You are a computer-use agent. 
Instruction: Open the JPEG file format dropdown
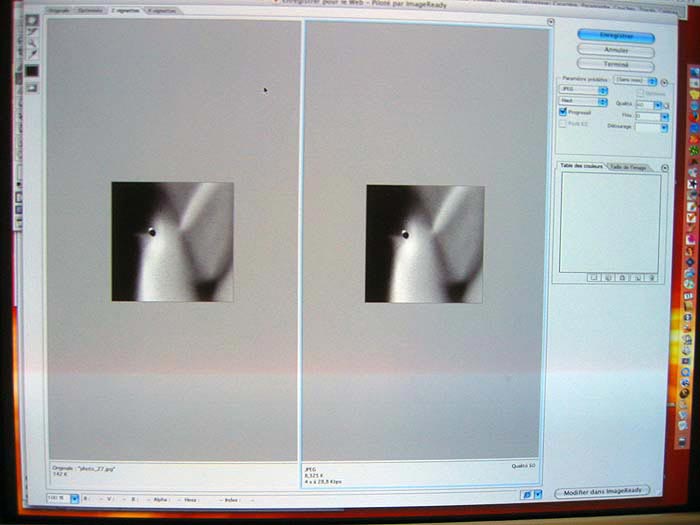point(583,90)
